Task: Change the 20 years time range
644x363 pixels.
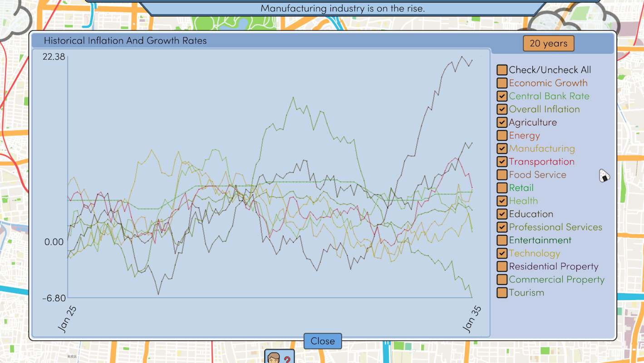Action: click(548, 44)
